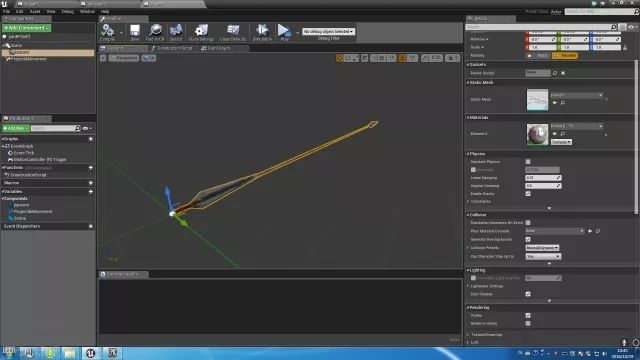Screen dimensions: 640x360
Task: Click the Save blueprint icon
Action: [135, 32]
